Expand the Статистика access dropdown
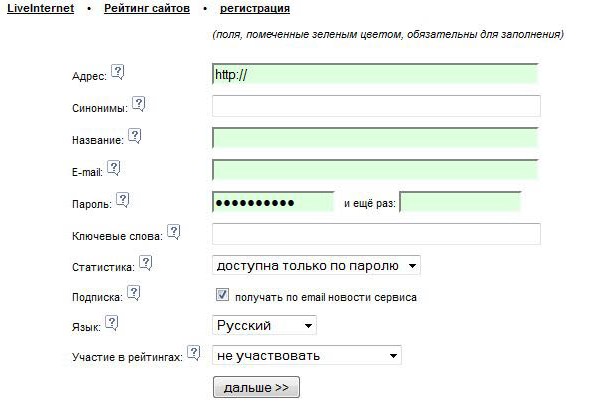 316,265
